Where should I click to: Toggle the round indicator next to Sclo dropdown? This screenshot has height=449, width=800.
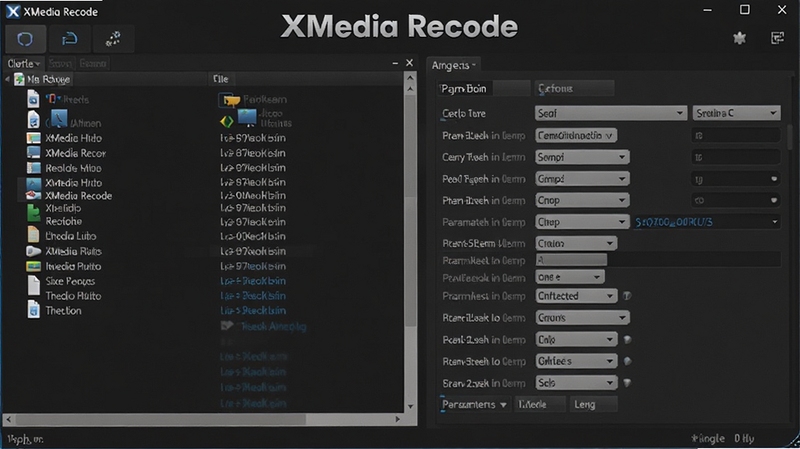click(627, 382)
